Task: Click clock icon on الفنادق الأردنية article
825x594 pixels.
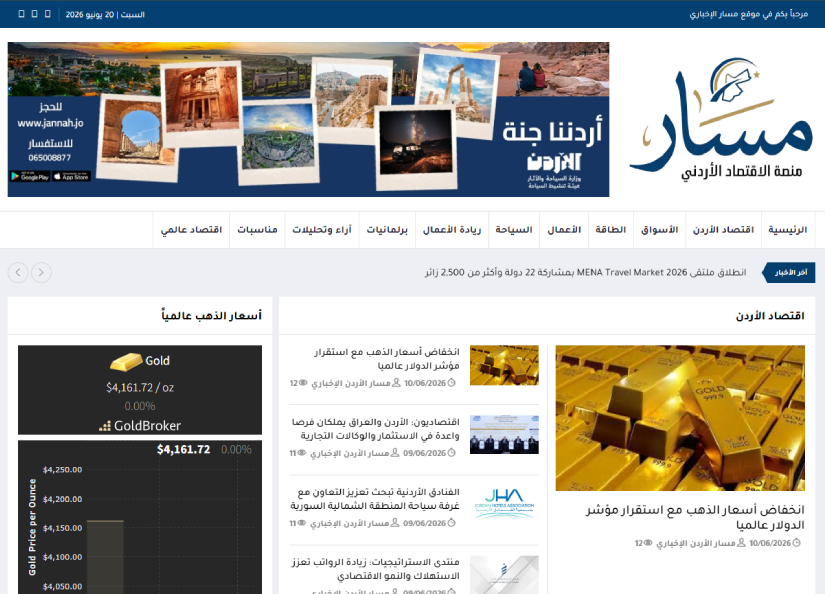Action: pyautogui.click(x=451, y=523)
